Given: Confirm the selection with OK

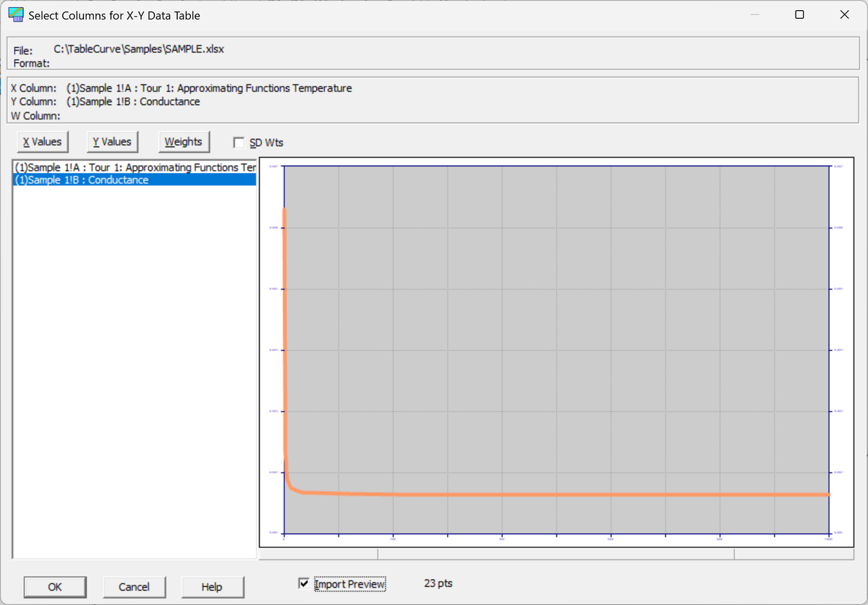Looking at the screenshot, I should [x=54, y=587].
